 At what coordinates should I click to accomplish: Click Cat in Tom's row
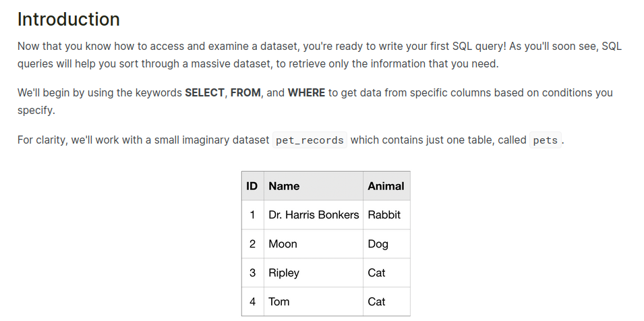click(x=377, y=302)
